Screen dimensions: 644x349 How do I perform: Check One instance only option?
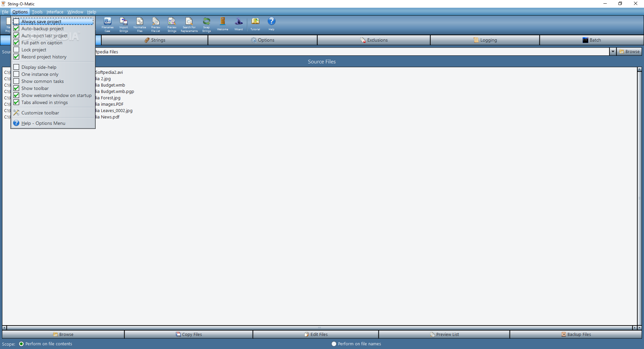(16, 74)
